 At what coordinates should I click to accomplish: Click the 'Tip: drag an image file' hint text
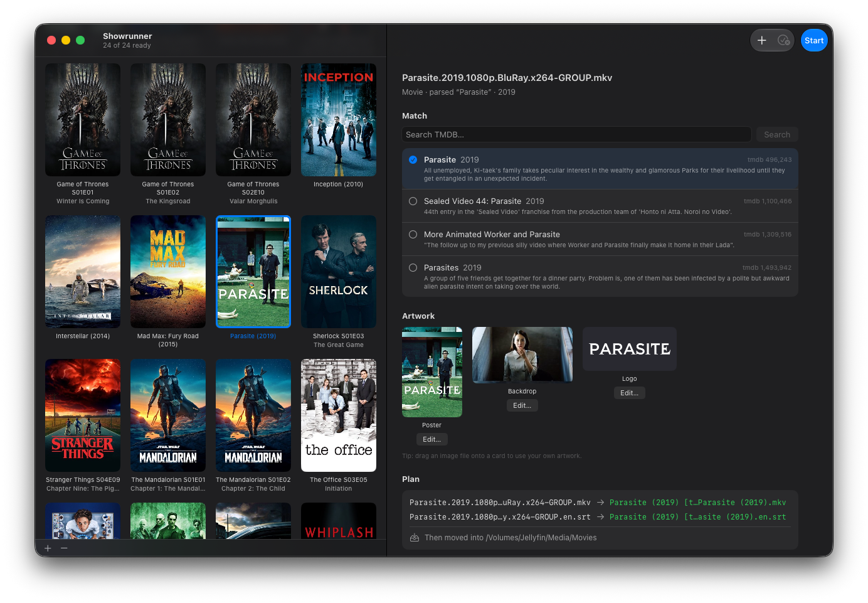click(x=492, y=456)
